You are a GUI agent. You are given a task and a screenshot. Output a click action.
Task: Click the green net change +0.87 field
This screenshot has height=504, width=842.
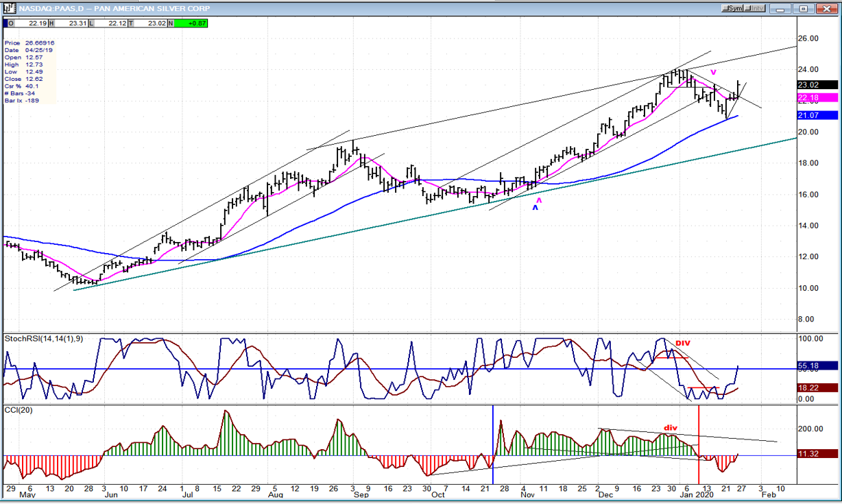coord(190,23)
